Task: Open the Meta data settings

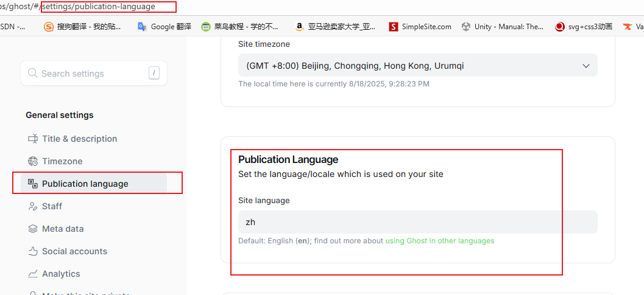Action: click(x=63, y=229)
